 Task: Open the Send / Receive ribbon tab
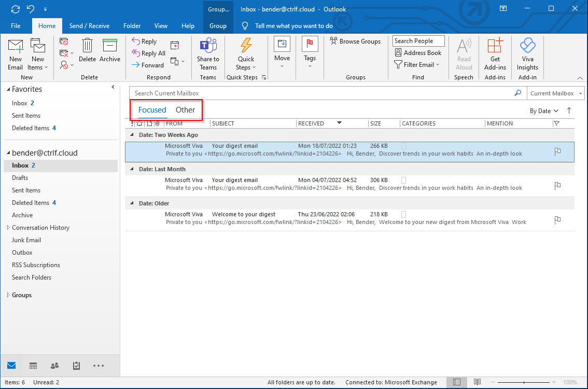pyautogui.click(x=89, y=26)
